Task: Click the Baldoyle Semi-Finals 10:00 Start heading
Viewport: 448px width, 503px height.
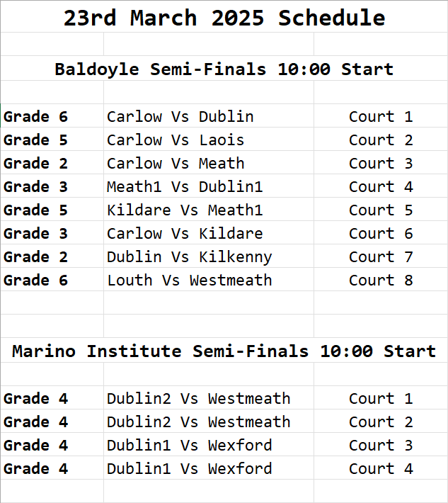Action: click(x=224, y=69)
